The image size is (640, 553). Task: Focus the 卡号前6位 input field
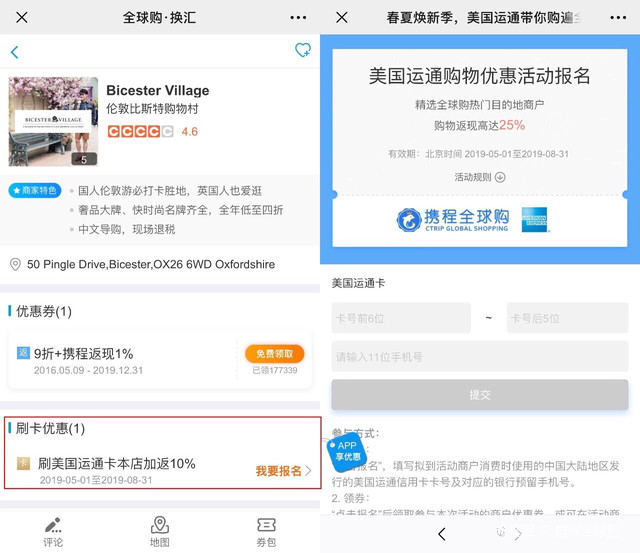pyautogui.click(x=401, y=318)
